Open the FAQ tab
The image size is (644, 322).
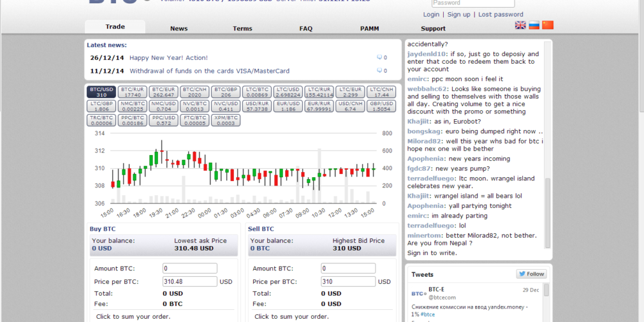(306, 28)
